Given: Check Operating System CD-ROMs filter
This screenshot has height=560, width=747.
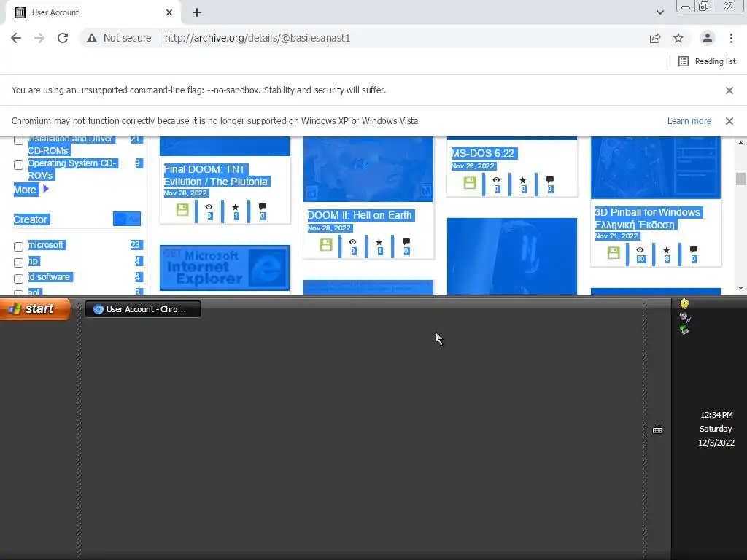Looking at the screenshot, I should [x=18, y=166].
